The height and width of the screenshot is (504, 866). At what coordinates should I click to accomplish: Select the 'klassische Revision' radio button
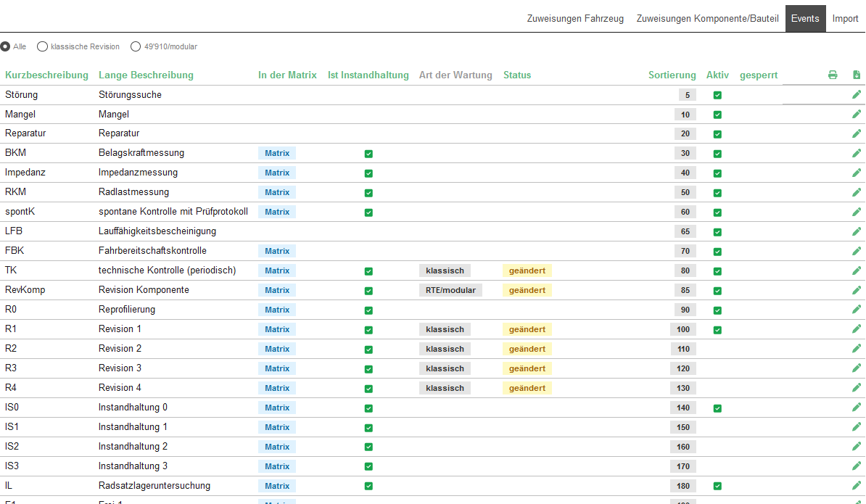43,46
